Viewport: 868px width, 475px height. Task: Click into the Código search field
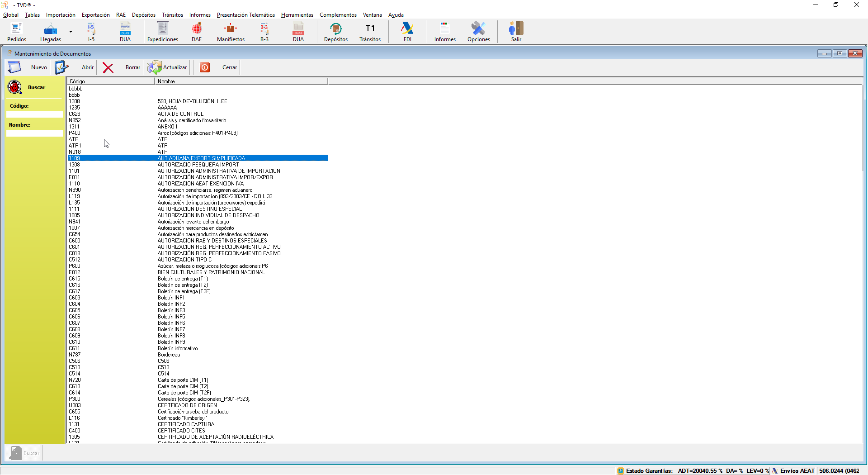pyautogui.click(x=34, y=114)
